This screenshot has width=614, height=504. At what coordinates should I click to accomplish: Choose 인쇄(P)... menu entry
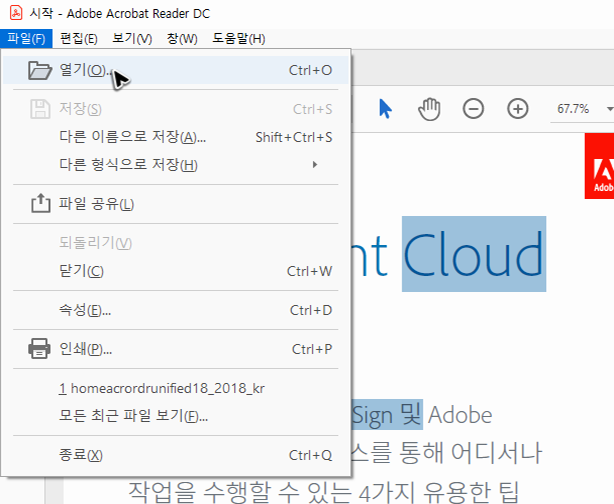point(176,349)
